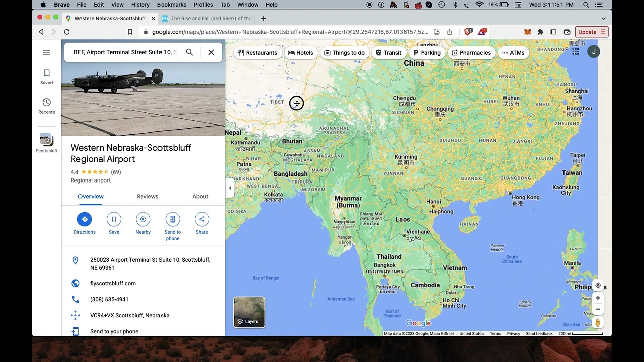Open Recents in sidebar
This screenshot has height=362, width=644.
[x=47, y=106]
